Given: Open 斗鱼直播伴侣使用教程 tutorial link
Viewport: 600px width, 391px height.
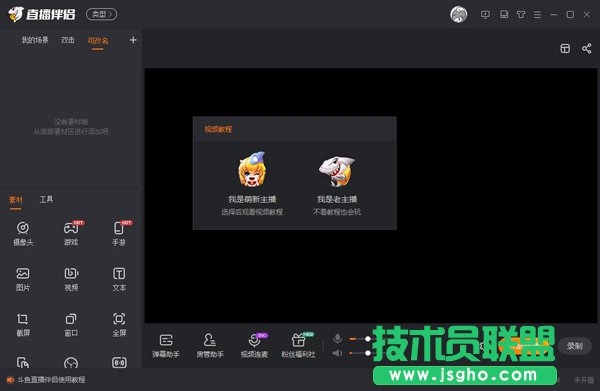Looking at the screenshot, I should coord(51,380).
